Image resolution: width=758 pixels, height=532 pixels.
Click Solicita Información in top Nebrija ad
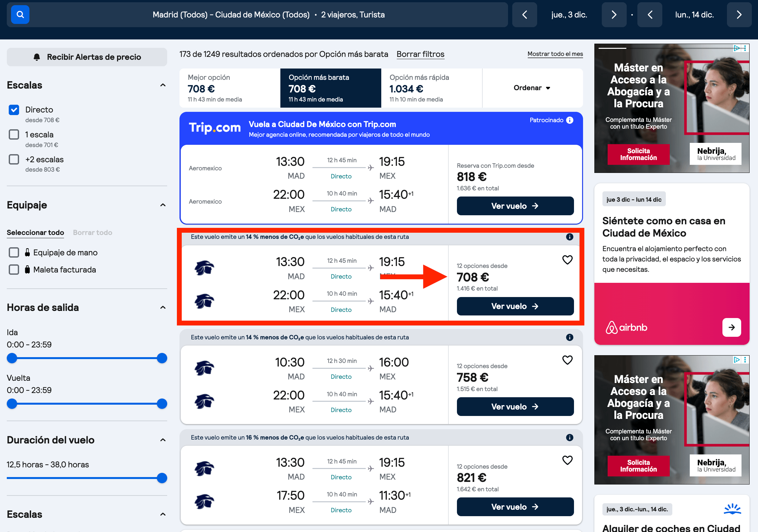(638, 154)
